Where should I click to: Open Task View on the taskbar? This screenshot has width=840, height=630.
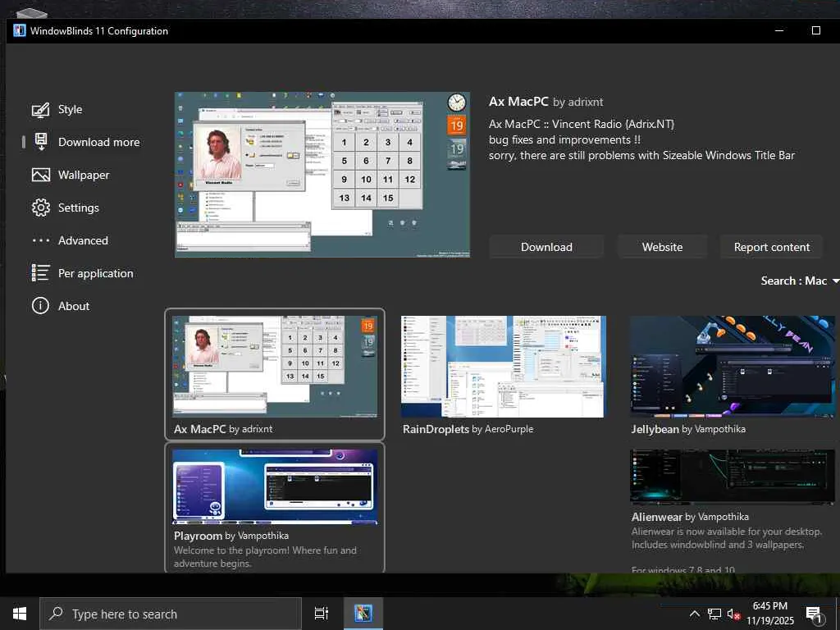tap(321, 614)
